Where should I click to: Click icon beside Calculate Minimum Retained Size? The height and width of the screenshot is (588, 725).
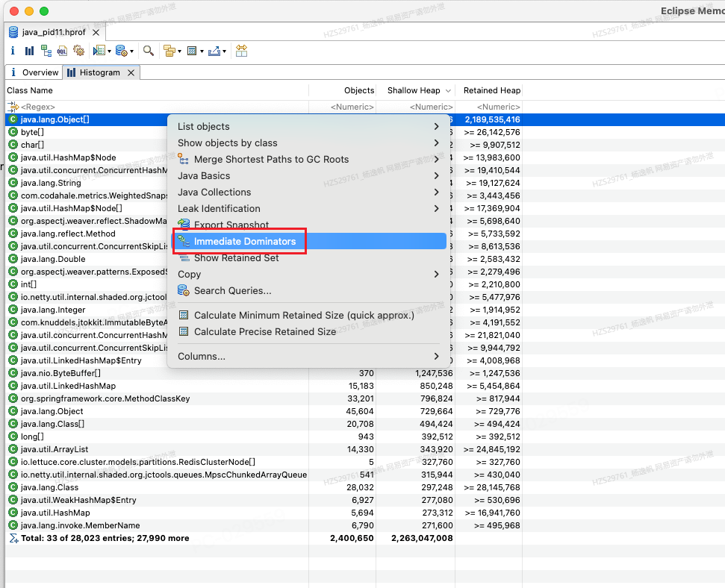(184, 315)
